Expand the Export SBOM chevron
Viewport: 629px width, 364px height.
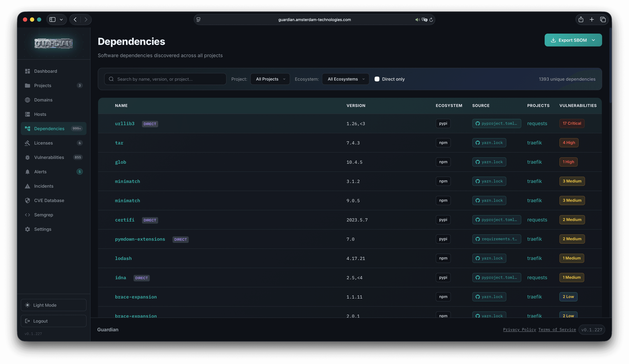pyautogui.click(x=593, y=40)
